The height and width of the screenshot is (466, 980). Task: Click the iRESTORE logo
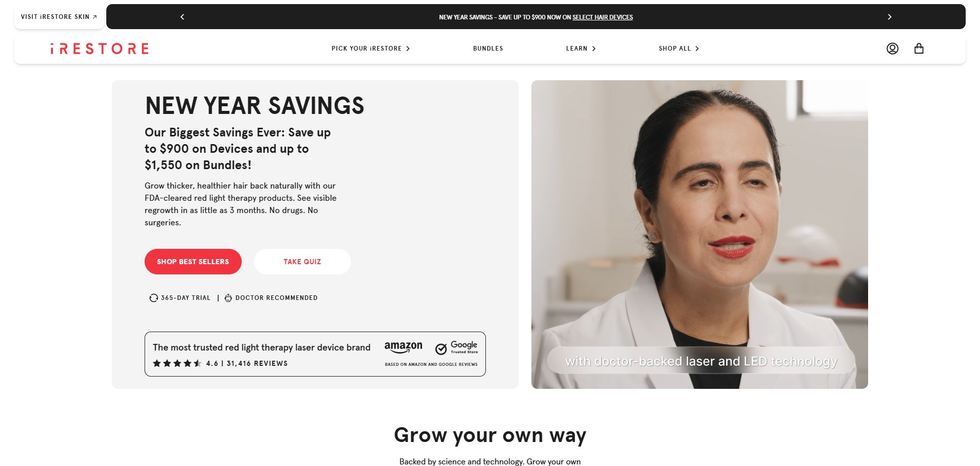pos(100,49)
